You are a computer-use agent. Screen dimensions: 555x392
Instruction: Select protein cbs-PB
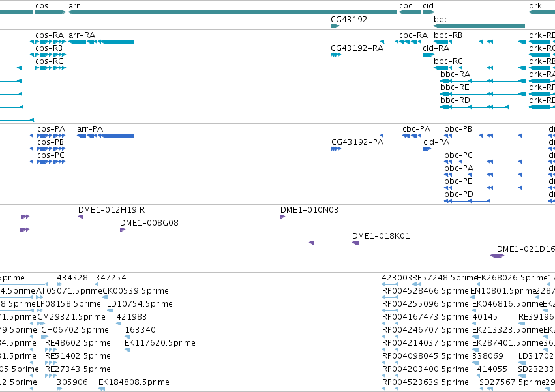(x=52, y=149)
